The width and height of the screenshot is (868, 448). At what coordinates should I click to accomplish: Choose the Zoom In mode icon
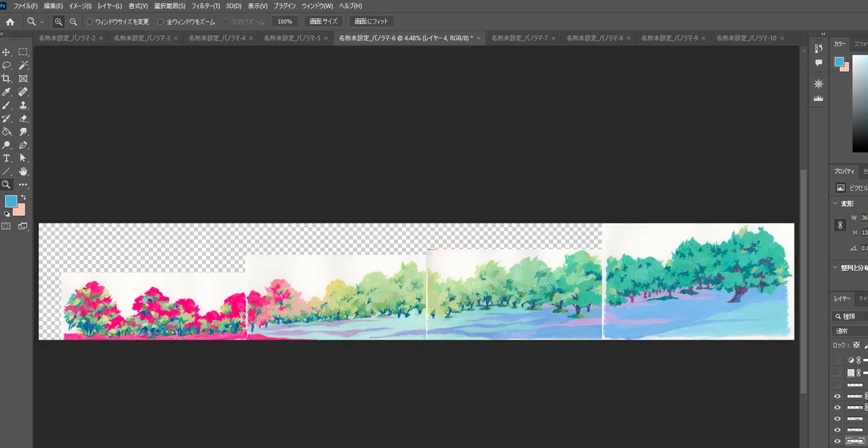[x=59, y=22]
